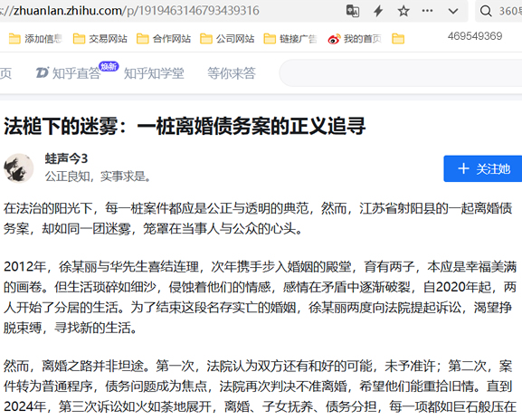The height and width of the screenshot is (420, 522).
Task: Click the 469549369 text in bookmarks bar
Action: 475,36
